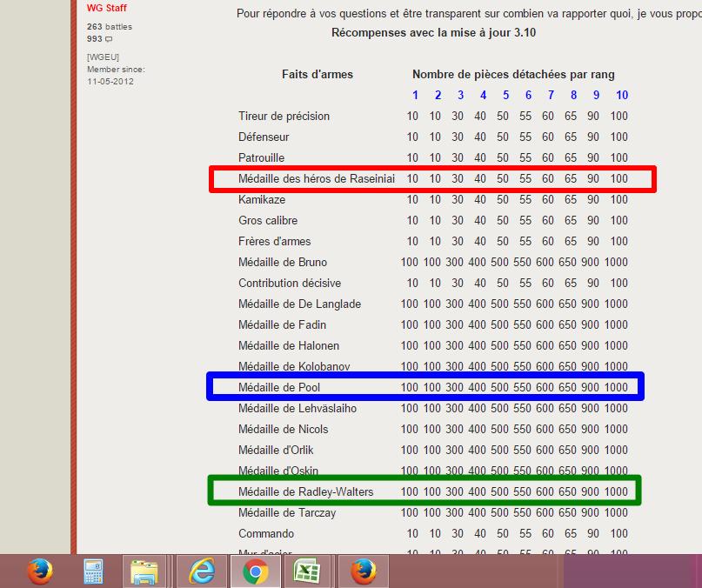The height and width of the screenshot is (588, 702).
Task: Click the rank 6 column header link
Action: [528, 95]
